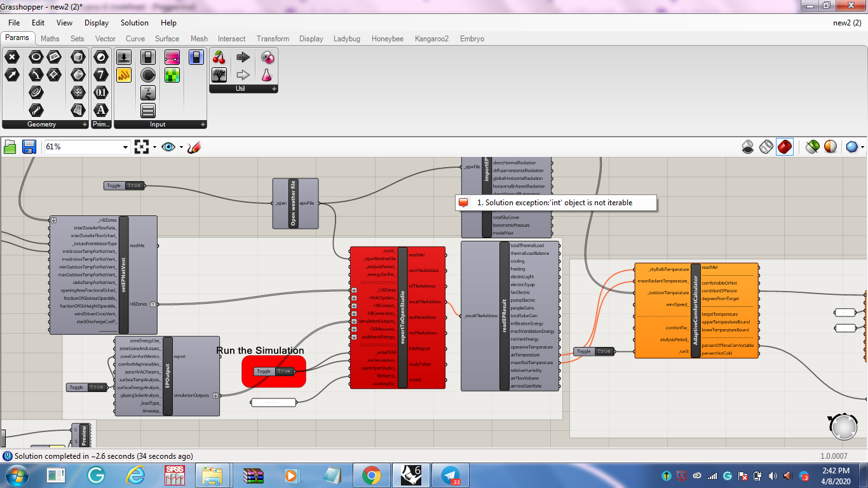Select the cherries icon in Util panel

pos(219,57)
